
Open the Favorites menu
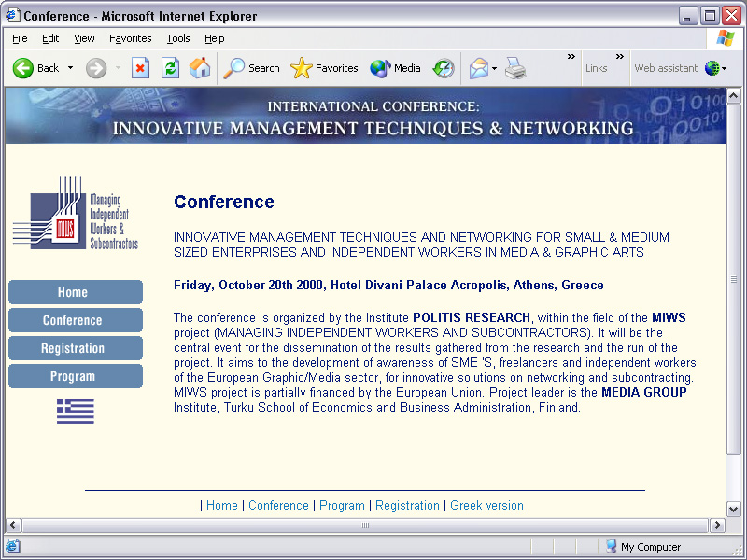coord(130,38)
